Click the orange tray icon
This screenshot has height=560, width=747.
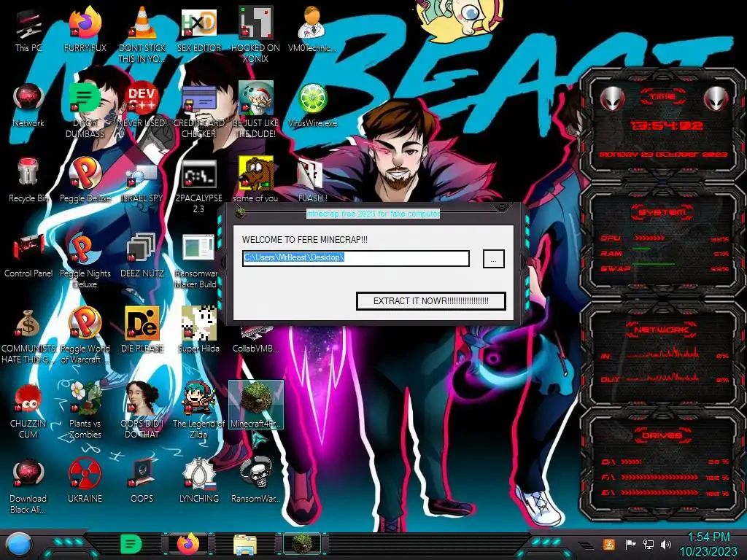point(609,544)
